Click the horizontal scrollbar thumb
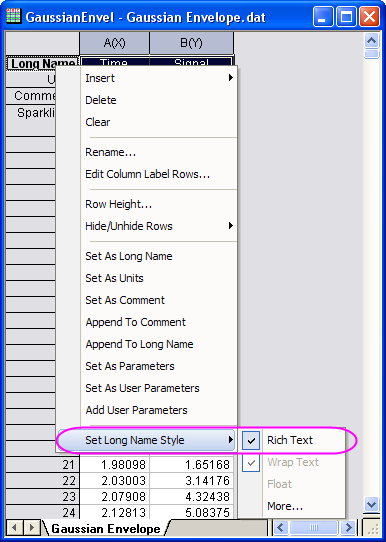This screenshot has height=542, width=386. (x=314, y=528)
